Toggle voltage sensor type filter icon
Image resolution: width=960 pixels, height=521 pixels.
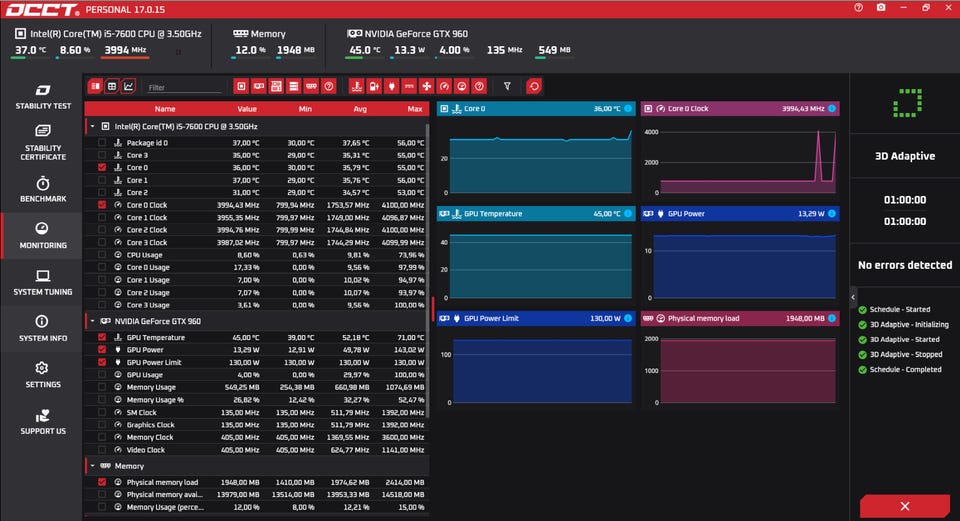pyautogui.click(x=374, y=86)
